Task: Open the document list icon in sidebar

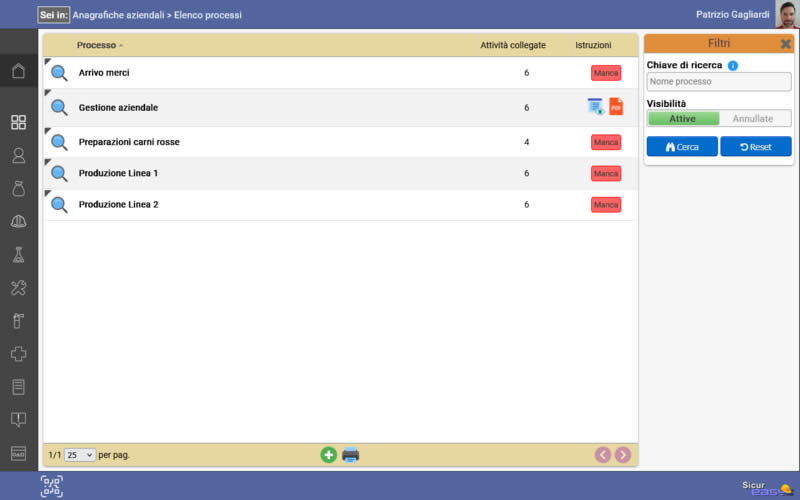Action: pyautogui.click(x=18, y=387)
